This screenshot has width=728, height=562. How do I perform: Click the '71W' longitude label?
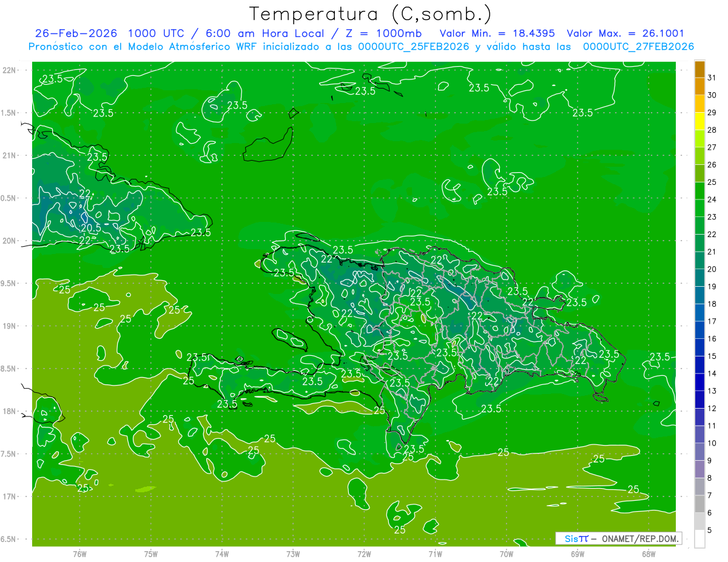(x=436, y=554)
